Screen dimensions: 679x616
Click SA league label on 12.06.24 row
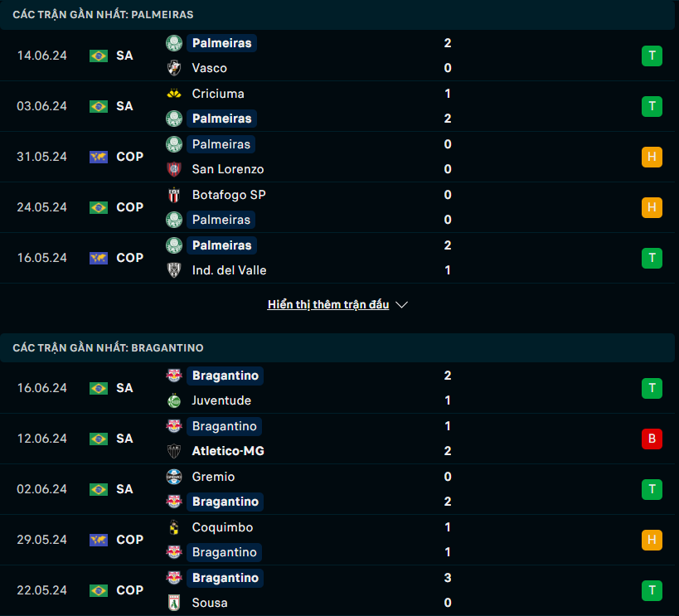124,439
